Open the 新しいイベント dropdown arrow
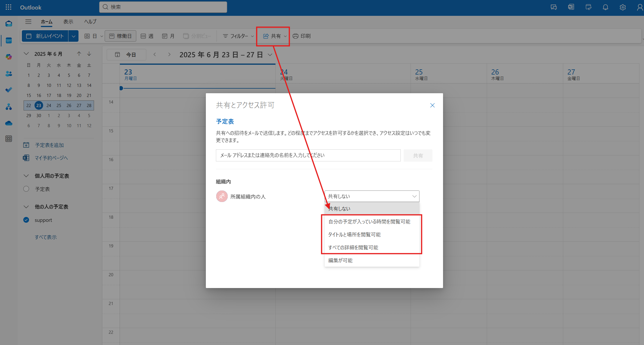 click(73, 36)
